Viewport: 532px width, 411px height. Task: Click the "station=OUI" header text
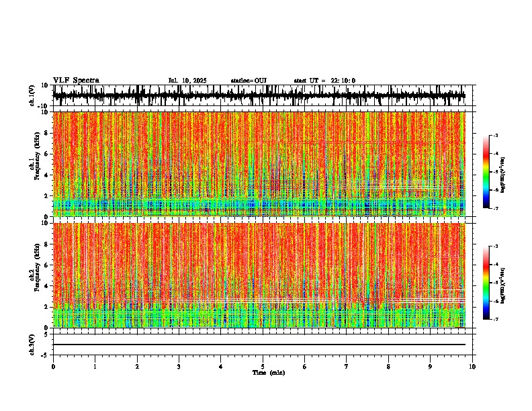coord(249,81)
